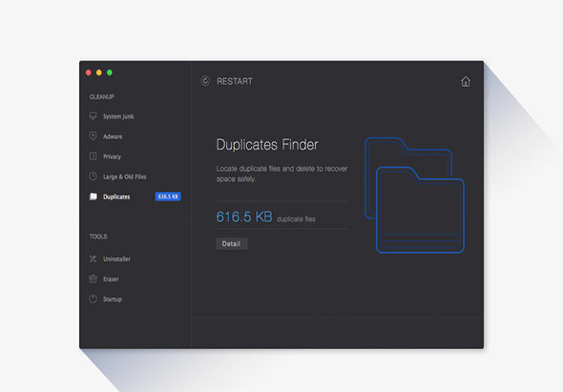This screenshot has width=563, height=392.
Task: Open the Startup tool
Action: (113, 299)
